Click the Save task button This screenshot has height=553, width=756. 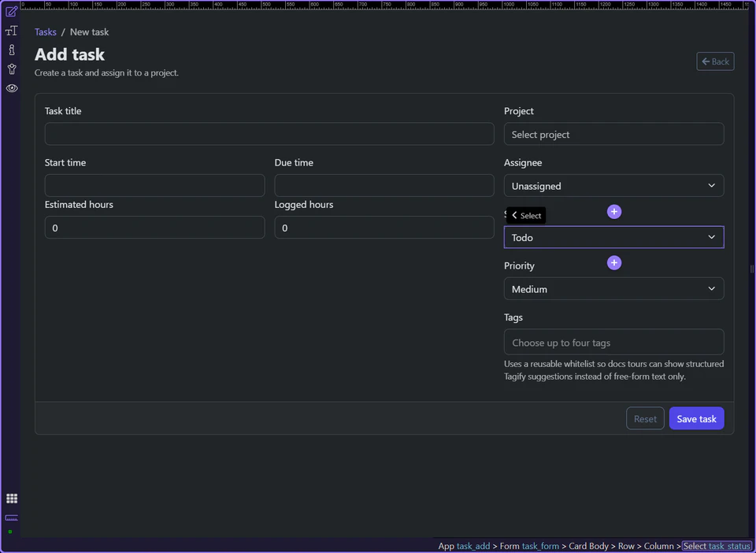[696, 418]
